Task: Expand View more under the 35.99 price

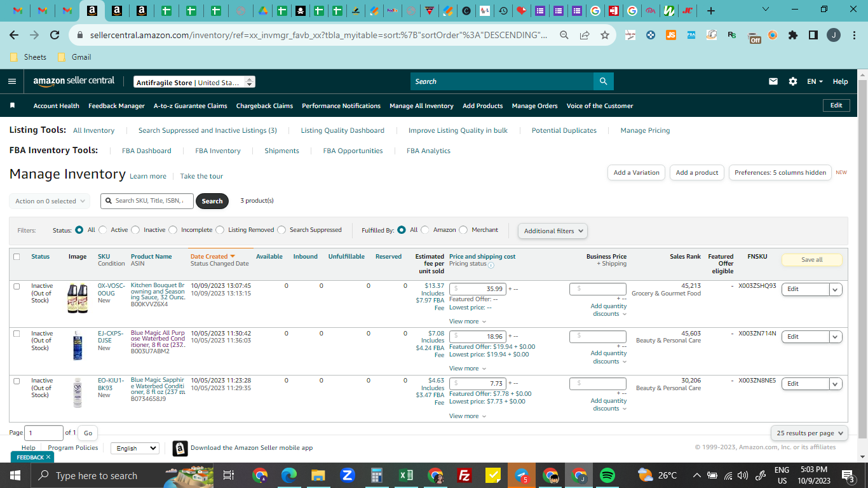Action: coord(468,322)
